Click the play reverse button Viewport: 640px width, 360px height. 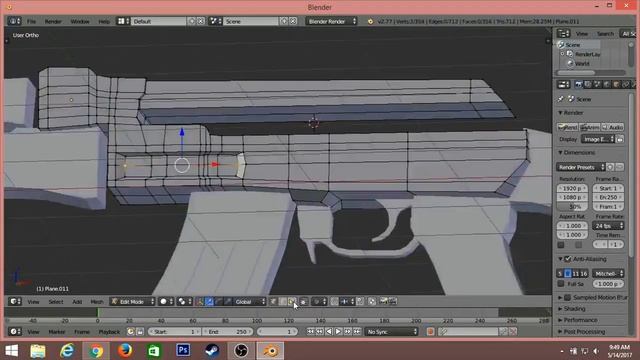coord(329,332)
